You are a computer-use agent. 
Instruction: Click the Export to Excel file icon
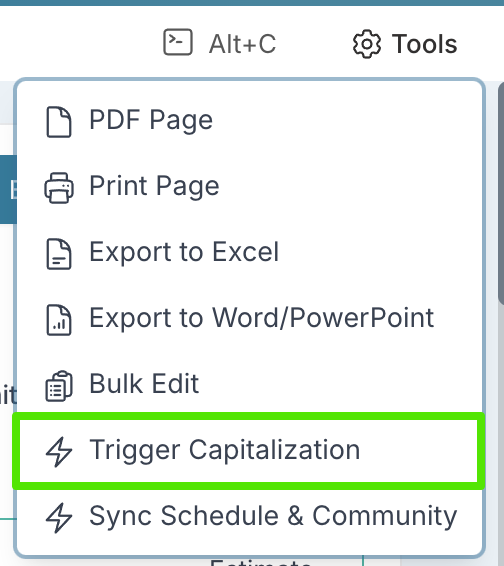click(x=59, y=254)
